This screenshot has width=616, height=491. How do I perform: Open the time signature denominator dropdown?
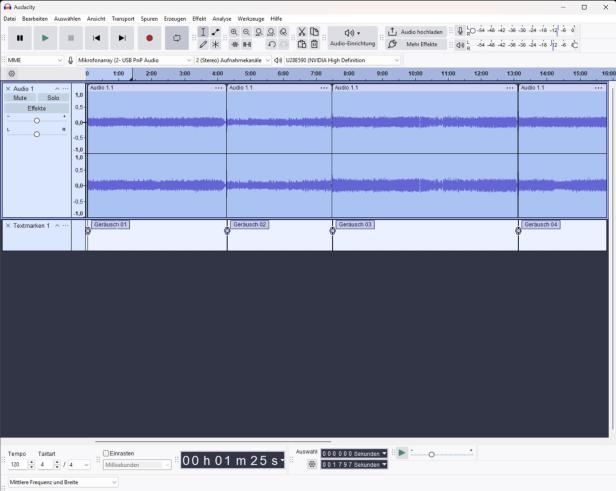pyautogui.click(x=79, y=465)
